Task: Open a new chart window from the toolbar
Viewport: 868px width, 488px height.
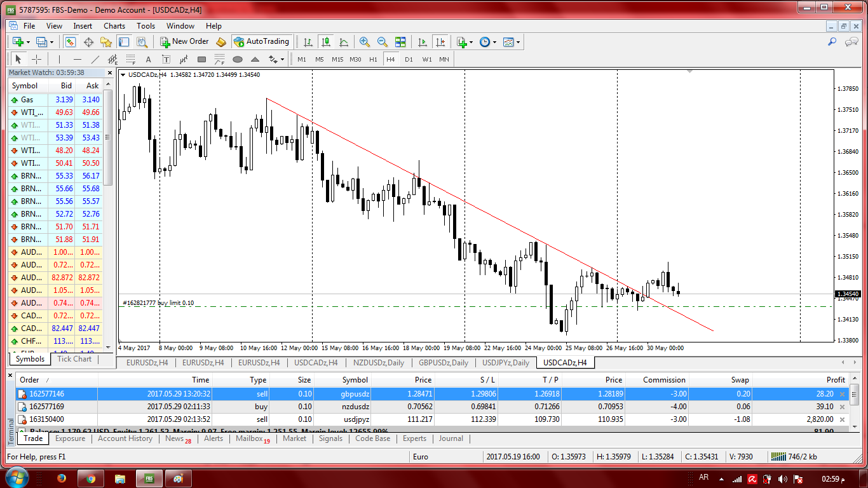Action: click(18, 42)
